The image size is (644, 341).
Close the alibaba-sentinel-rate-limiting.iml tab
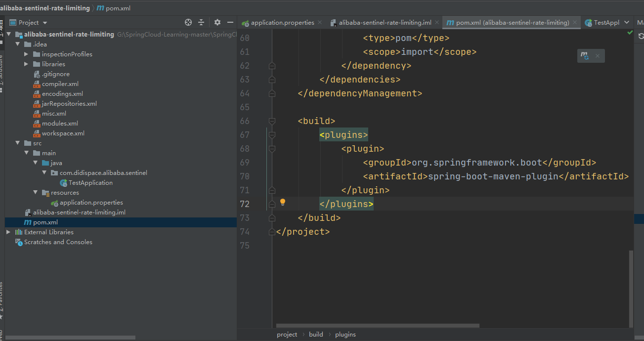click(x=437, y=23)
